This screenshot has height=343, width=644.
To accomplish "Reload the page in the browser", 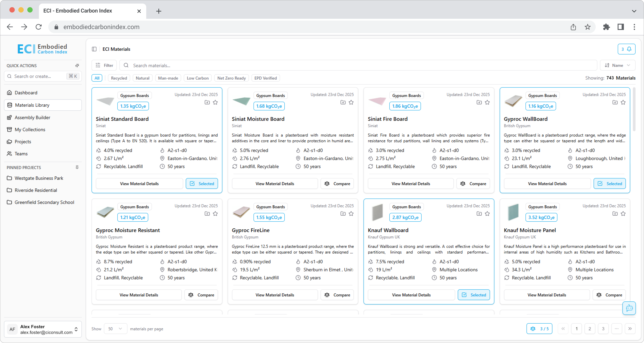I will [38, 27].
